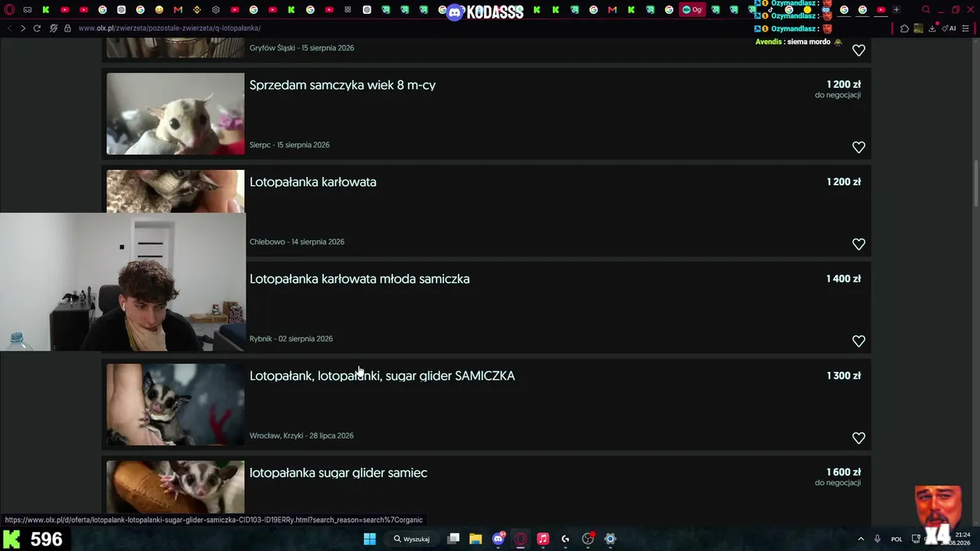Go forward to the next page

tap(23, 28)
